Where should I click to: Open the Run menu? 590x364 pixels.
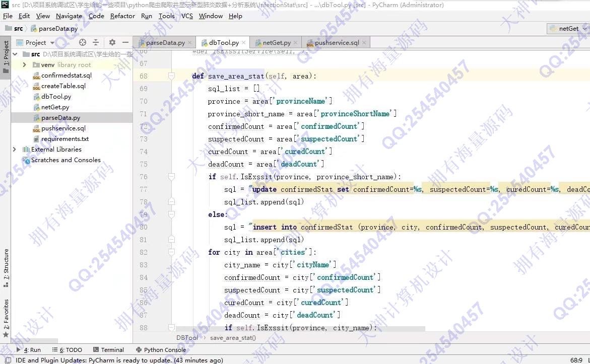coord(147,16)
